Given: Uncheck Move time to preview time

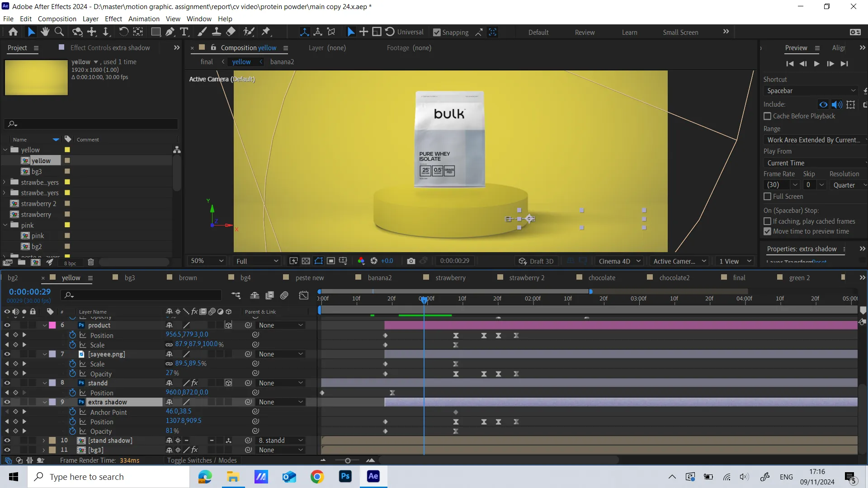Looking at the screenshot, I should point(767,231).
